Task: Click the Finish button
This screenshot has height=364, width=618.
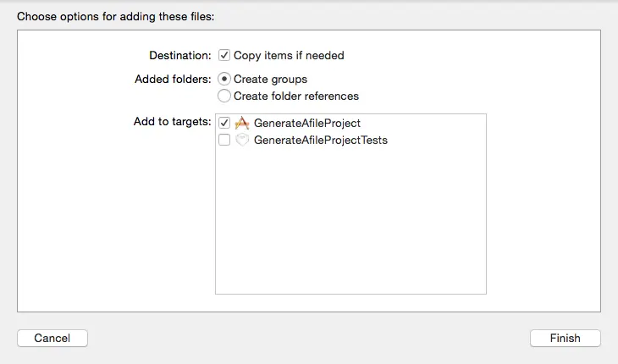Action: (566, 338)
